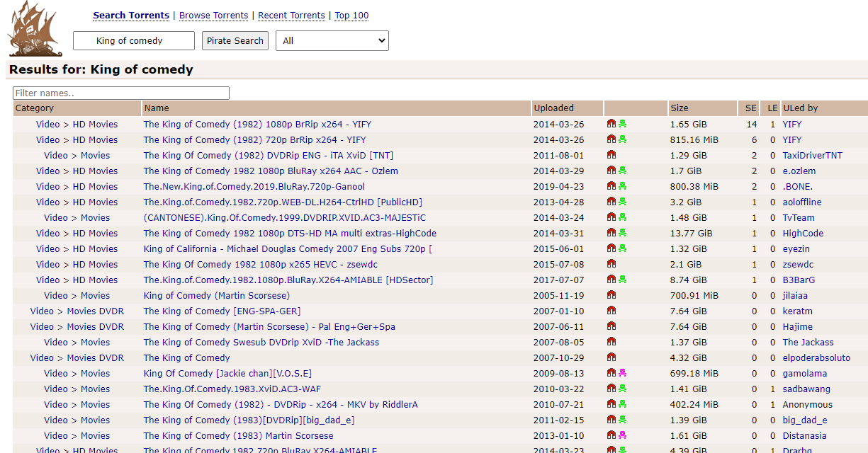Click magnet icon in the aoloffline row
868x453 pixels.
click(x=611, y=202)
